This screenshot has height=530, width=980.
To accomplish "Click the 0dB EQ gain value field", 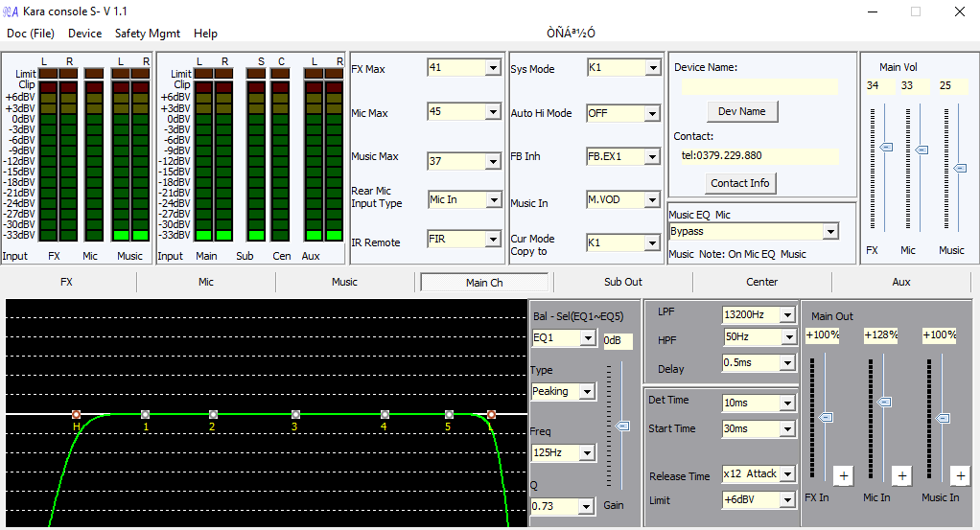I will [x=618, y=341].
